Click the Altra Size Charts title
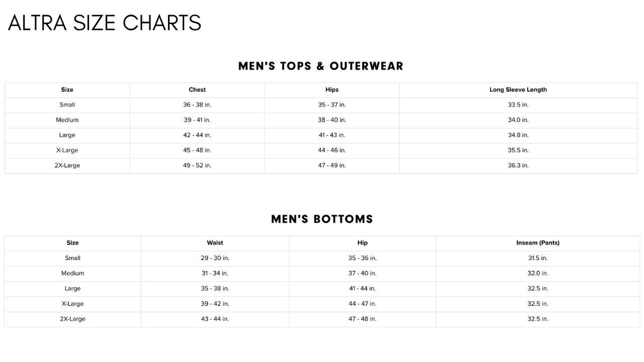Viewport: 644px width, 362px height. pos(105,23)
